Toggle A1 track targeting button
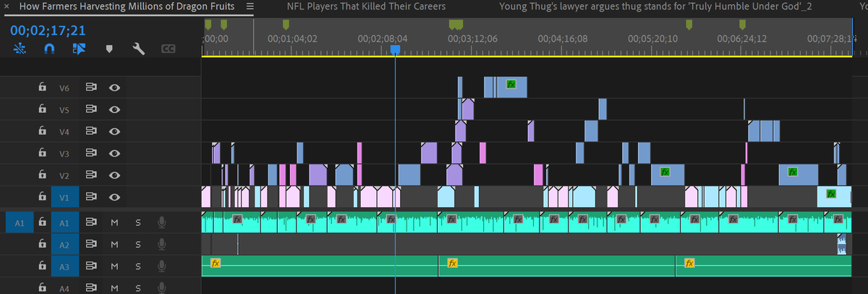The image size is (868, 294). [x=64, y=222]
